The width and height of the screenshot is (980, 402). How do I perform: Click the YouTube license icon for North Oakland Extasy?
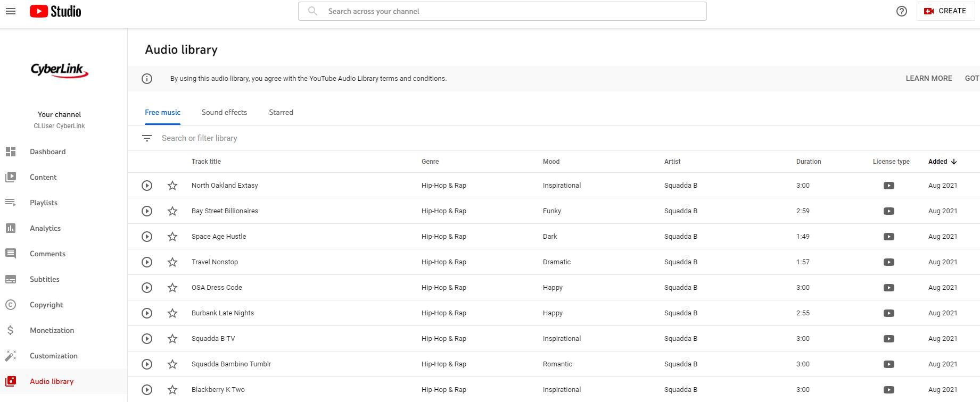tap(889, 186)
